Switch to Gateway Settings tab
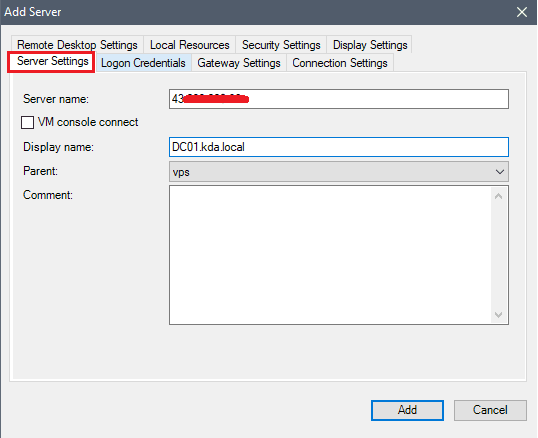Screen dimensions: 538x438 pos(239,63)
